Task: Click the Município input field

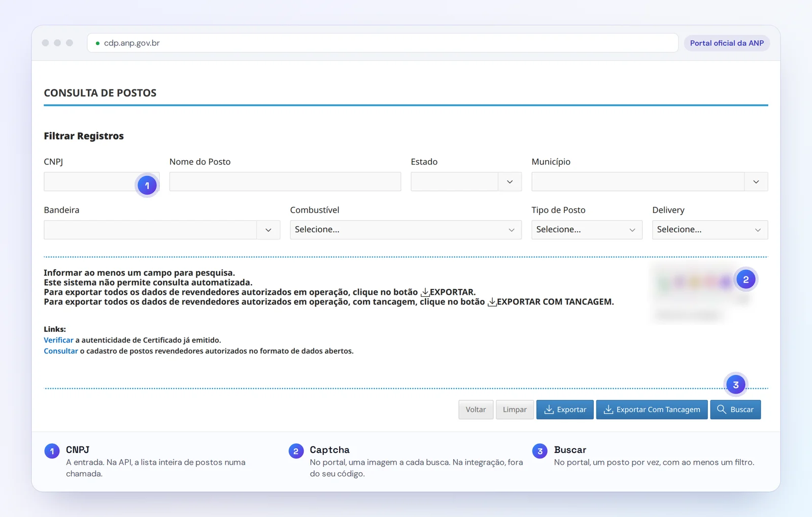Action: 638,182
